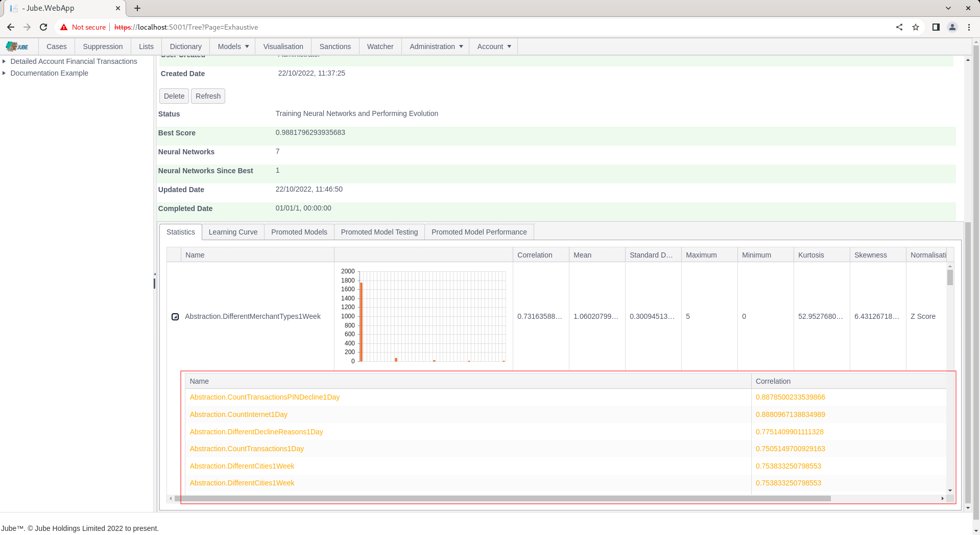This screenshot has width=980, height=535.
Task: Sort by the Maximum column header
Action: (709, 255)
